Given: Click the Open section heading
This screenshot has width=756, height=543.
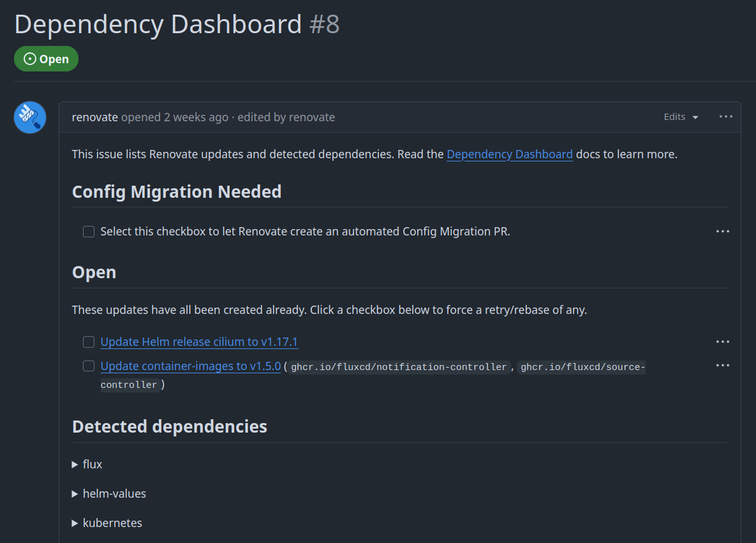Looking at the screenshot, I should coord(94,272).
